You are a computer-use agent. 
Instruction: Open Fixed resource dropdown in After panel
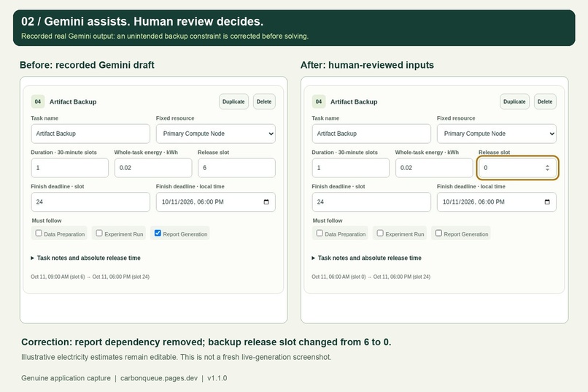[x=497, y=134]
